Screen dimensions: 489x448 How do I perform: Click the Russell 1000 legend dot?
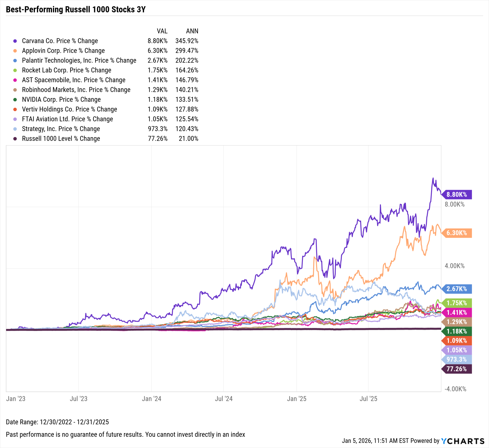[15, 139]
